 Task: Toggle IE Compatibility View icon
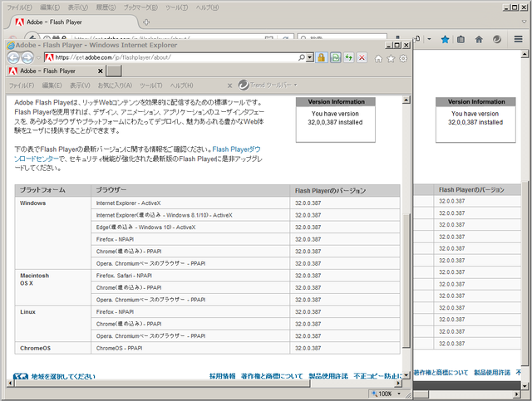point(336,58)
